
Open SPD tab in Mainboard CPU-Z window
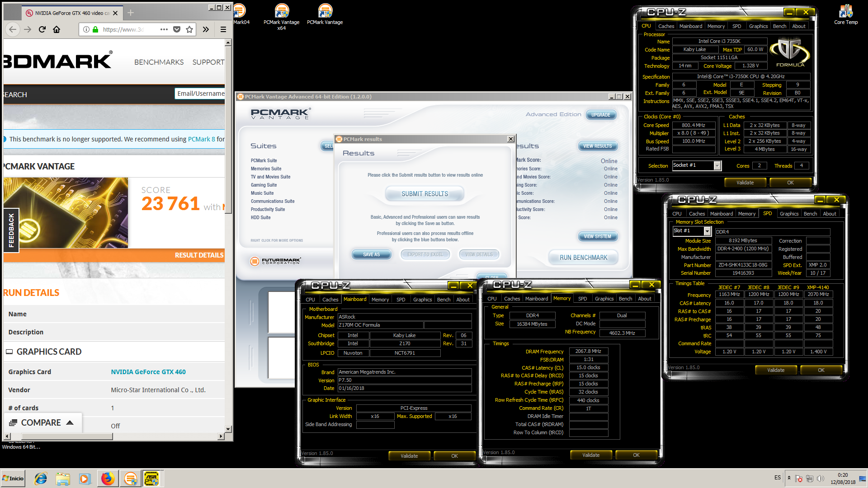(x=401, y=300)
